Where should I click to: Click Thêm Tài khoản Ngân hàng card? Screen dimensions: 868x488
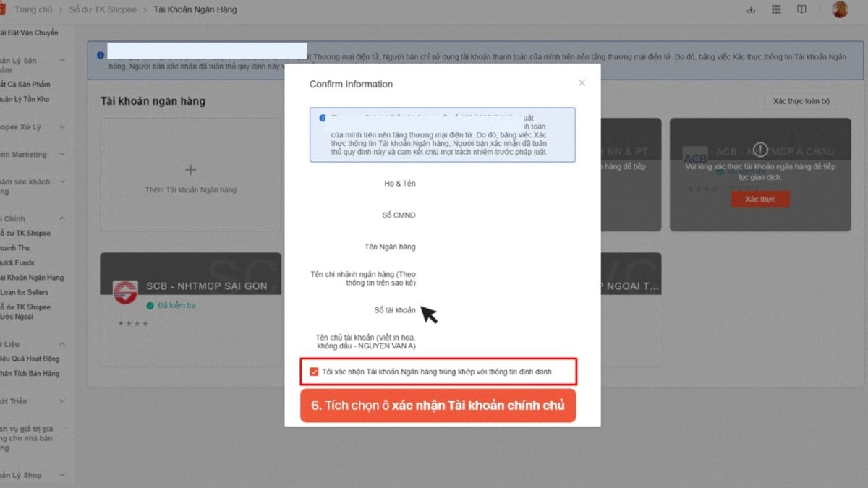pyautogui.click(x=190, y=175)
